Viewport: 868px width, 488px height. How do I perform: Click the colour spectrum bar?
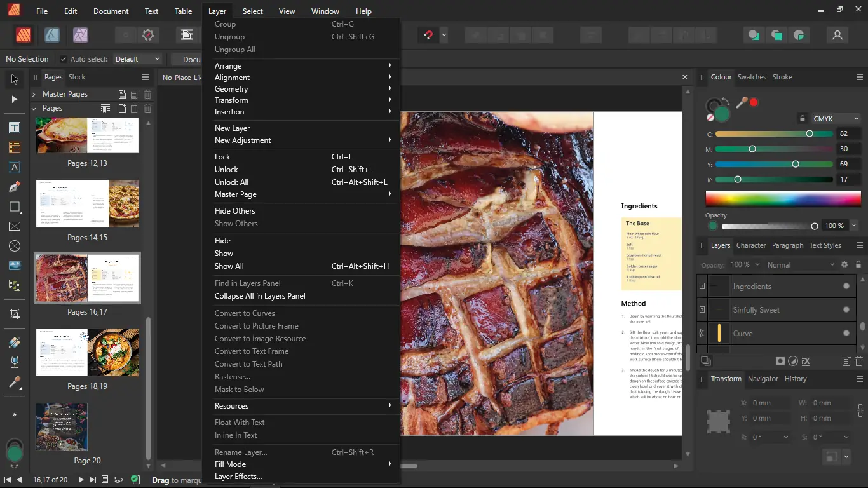click(783, 199)
